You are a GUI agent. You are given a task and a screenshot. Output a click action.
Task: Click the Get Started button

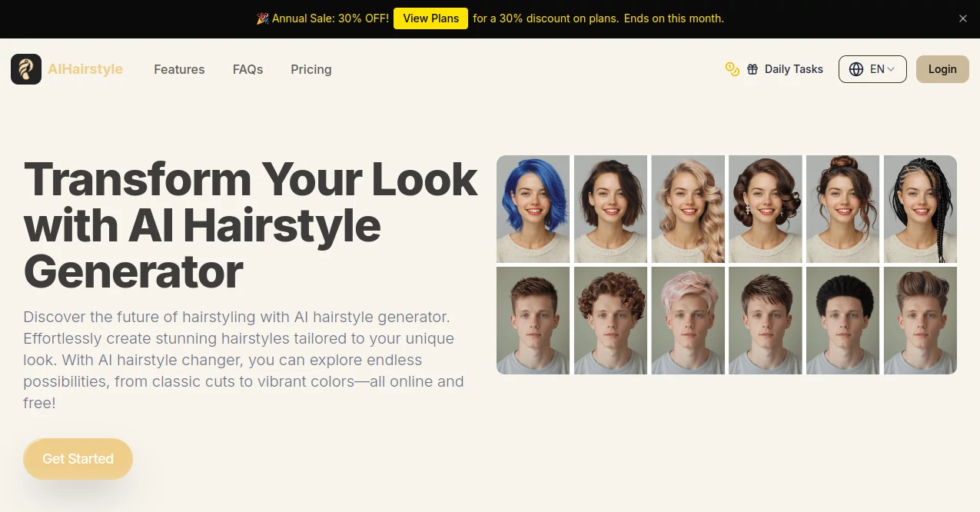click(78, 458)
